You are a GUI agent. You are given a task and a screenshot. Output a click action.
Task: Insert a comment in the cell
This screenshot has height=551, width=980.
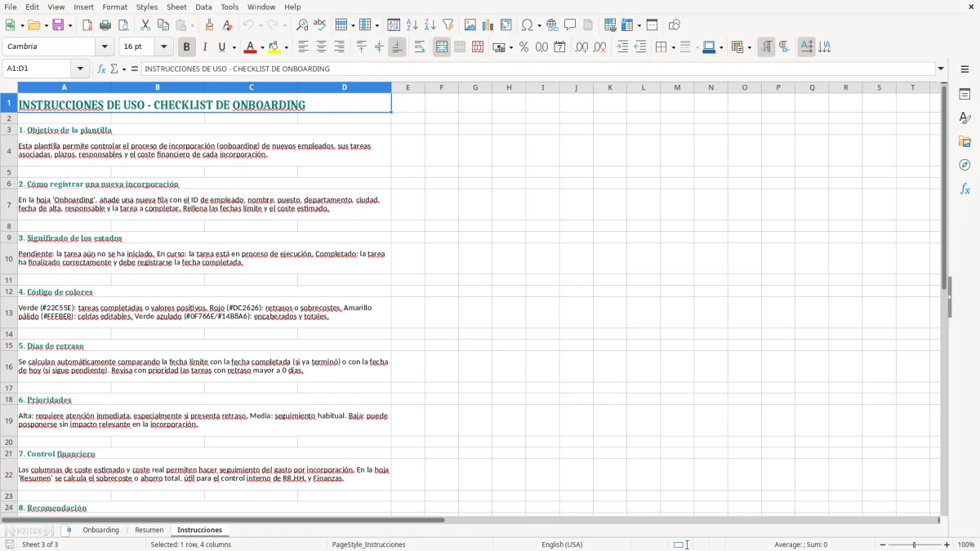[x=570, y=25]
